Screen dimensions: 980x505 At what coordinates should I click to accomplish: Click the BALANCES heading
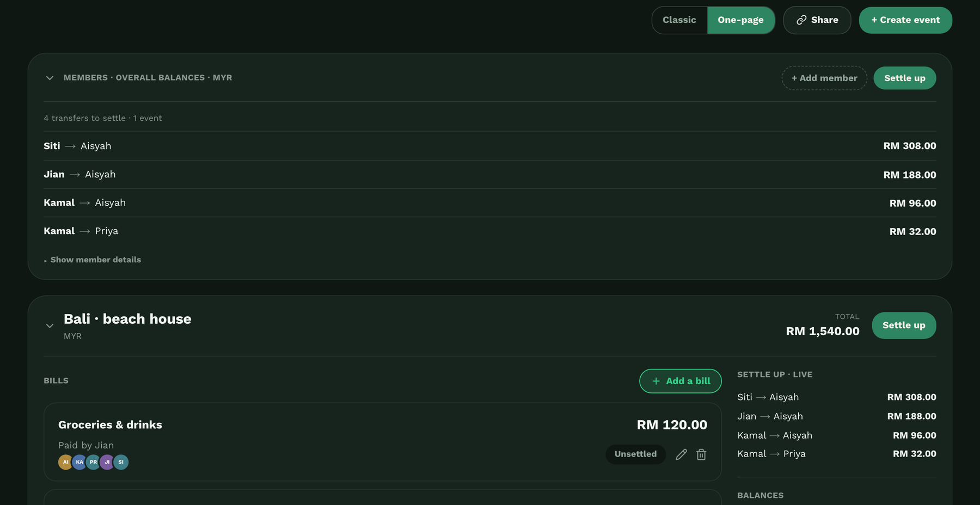tap(761, 495)
